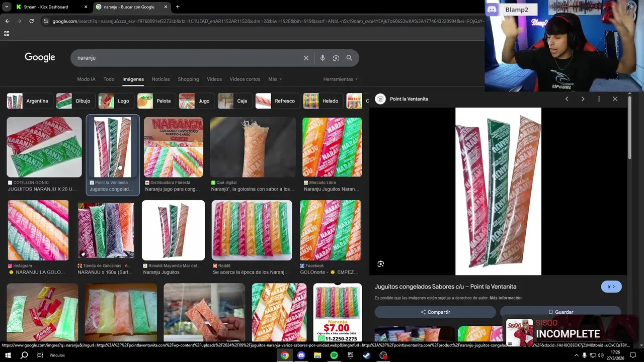Viewport: 644px width, 362px height.
Task: Open the Qué digital orange ice thumbnail
Action: coord(253,147)
